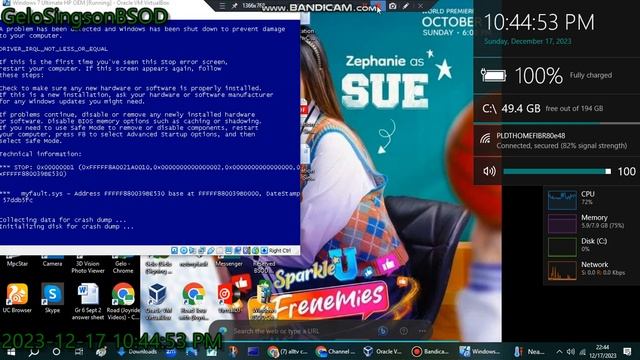Click the 10:44:53 PM widget clock
This screenshot has height=360, width=640.
tap(539, 22)
